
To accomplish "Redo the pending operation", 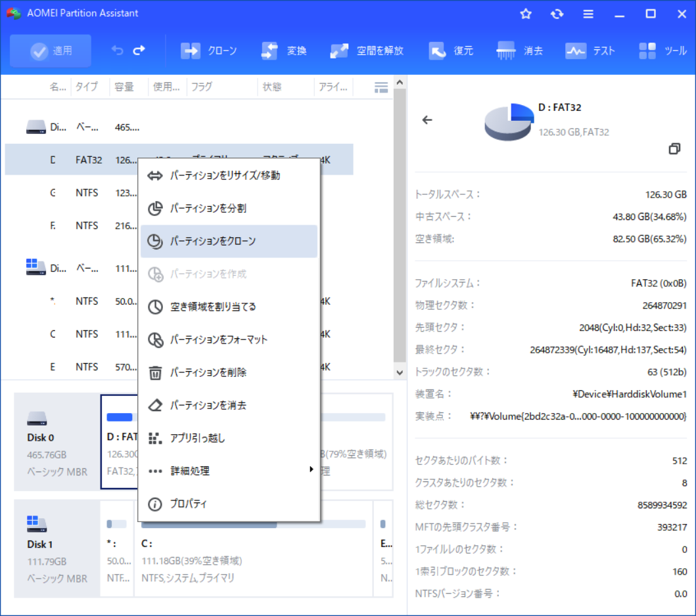I will coord(139,51).
